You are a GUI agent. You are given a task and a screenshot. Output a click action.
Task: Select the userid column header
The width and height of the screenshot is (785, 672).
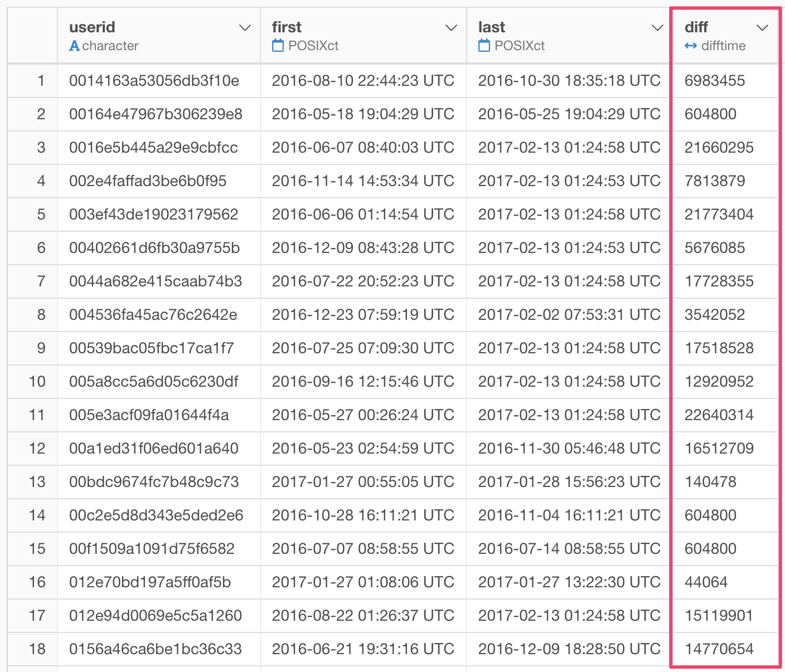coord(92,27)
